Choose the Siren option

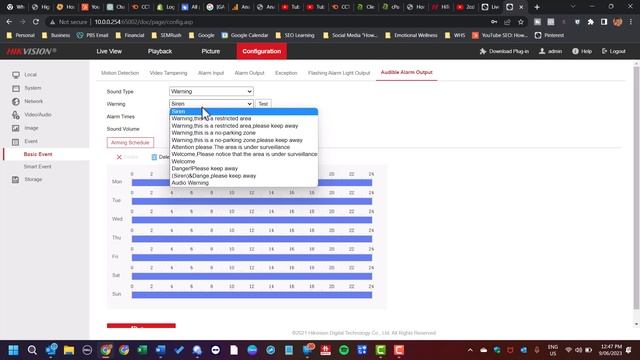coord(244,111)
